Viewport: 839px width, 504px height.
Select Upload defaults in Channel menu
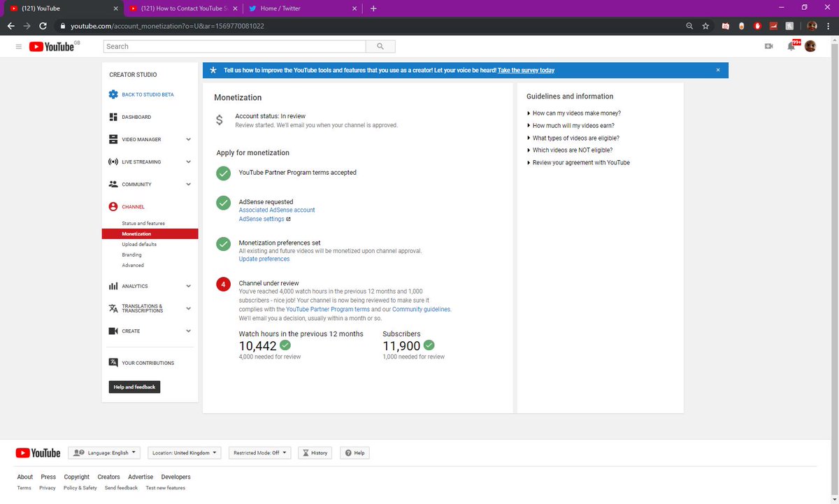(x=139, y=245)
